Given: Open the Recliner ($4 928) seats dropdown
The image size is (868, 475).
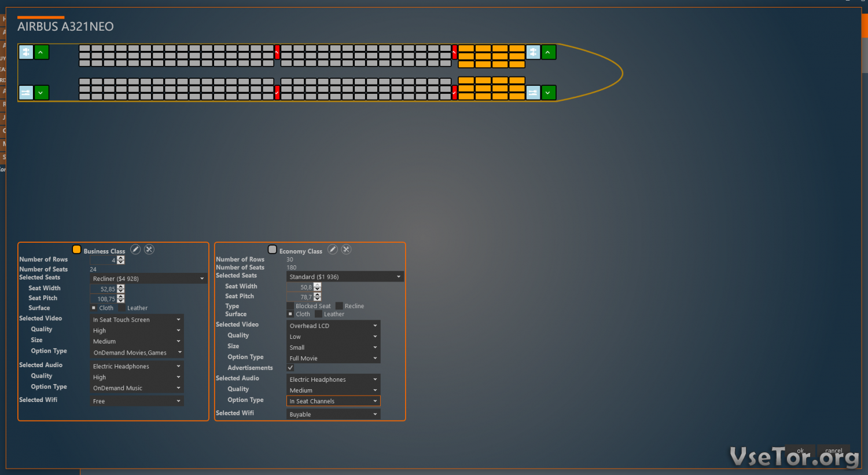Looking at the screenshot, I should pyautogui.click(x=149, y=279).
